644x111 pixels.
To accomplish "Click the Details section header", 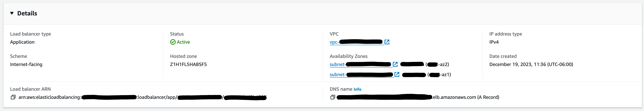I will 27,13.
